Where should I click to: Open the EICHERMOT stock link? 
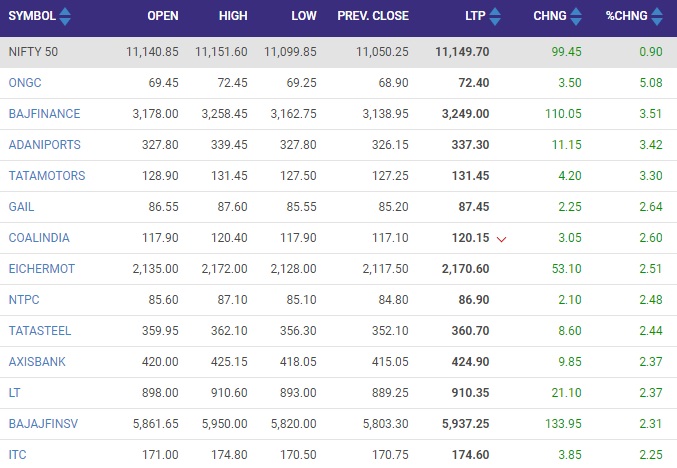point(42,269)
